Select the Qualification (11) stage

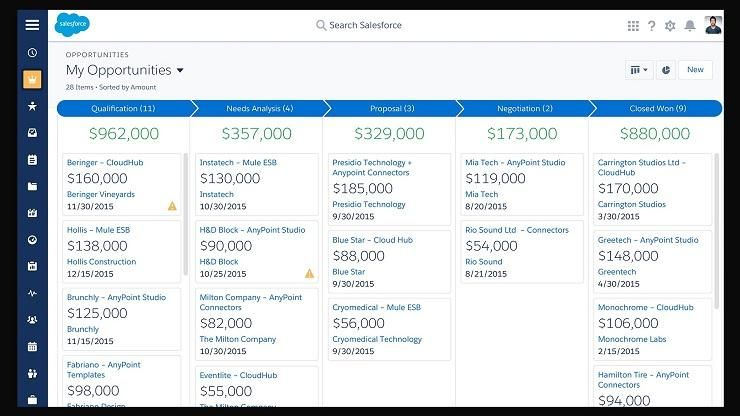[x=123, y=108]
